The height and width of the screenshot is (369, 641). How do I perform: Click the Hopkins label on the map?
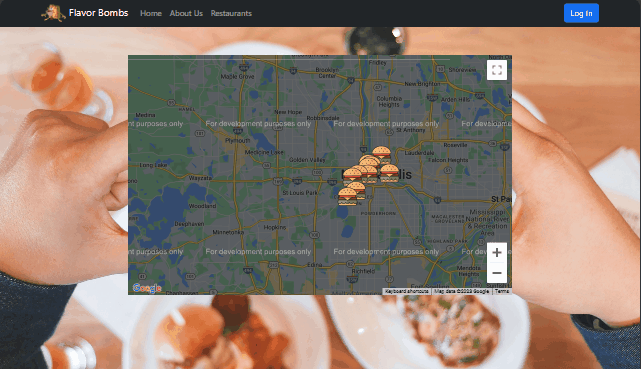tap(275, 227)
